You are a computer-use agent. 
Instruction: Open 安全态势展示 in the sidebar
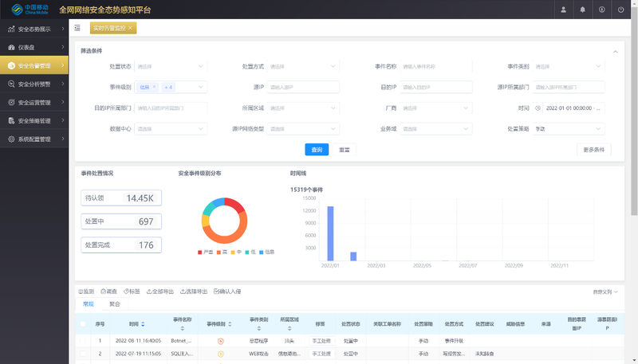34,29
